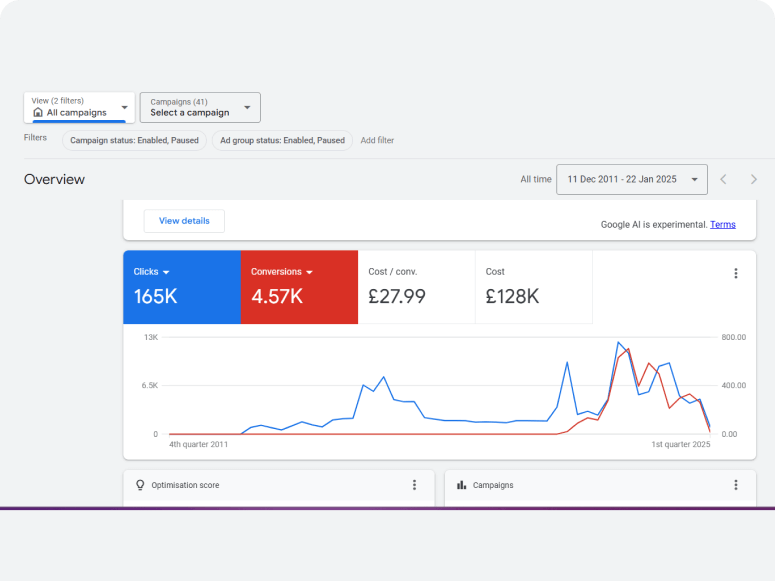Change the Clicks metric via its arrow

click(166, 272)
